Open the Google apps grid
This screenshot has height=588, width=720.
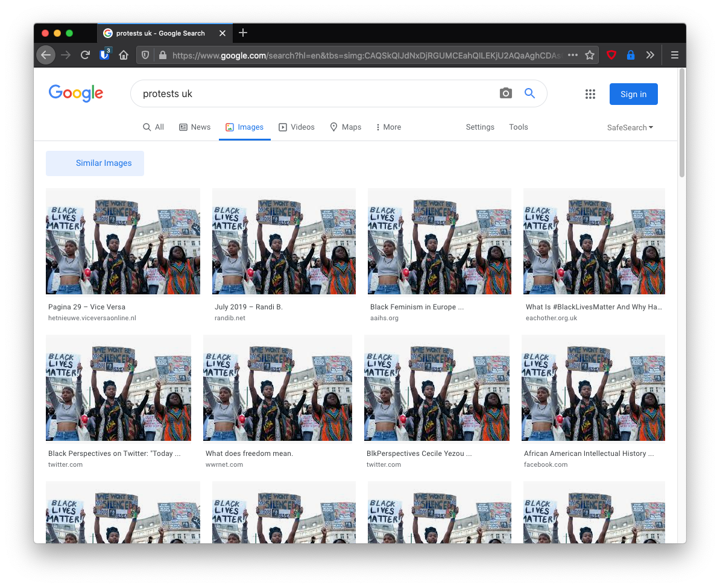pos(590,94)
